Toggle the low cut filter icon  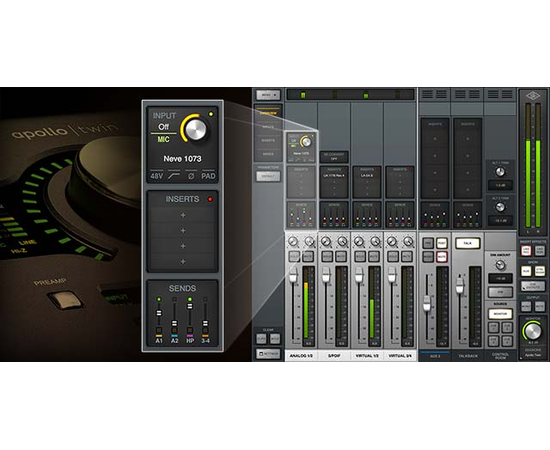(x=174, y=176)
